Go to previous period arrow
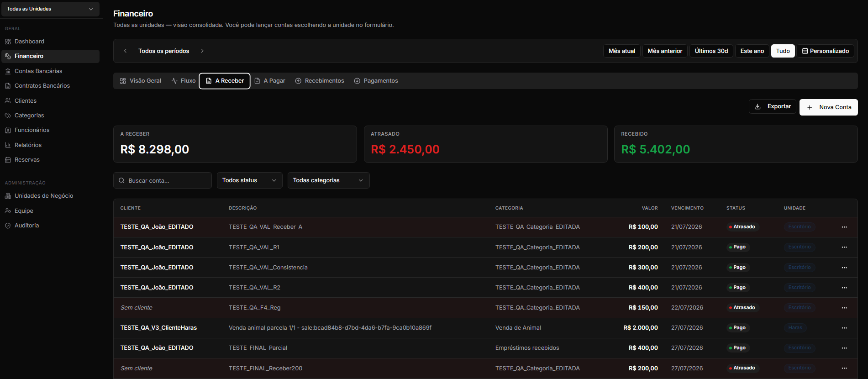 [x=125, y=51]
